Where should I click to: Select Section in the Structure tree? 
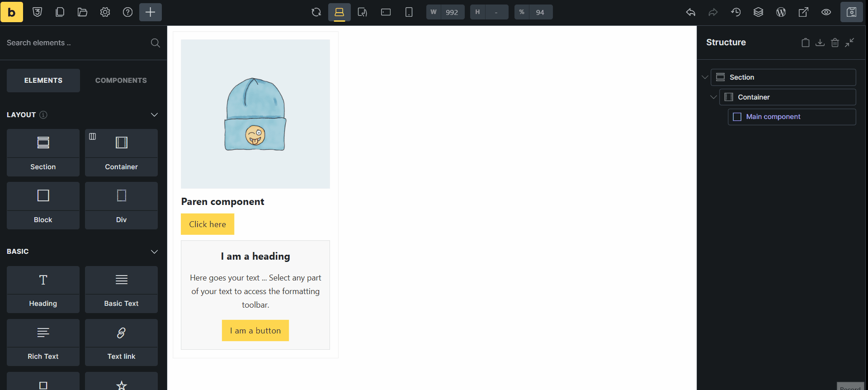pyautogui.click(x=783, y=77)
